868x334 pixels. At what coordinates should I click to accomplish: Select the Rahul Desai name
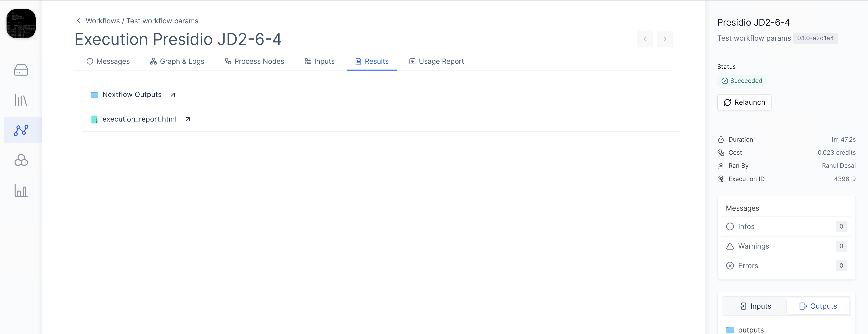[x=839, y=166]
